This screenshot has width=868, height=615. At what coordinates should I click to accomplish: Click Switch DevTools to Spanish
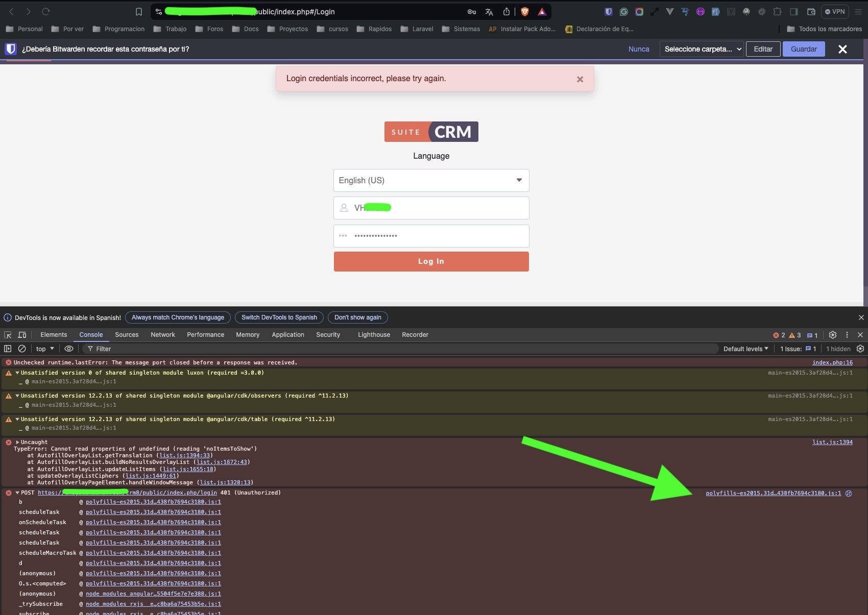(x=279, y=317)
